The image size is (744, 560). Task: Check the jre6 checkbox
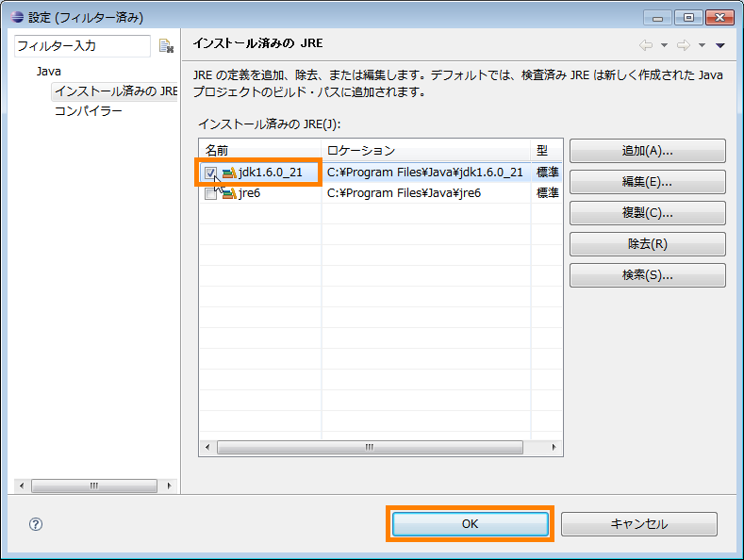pyautogui.click(x=210, y=193)
